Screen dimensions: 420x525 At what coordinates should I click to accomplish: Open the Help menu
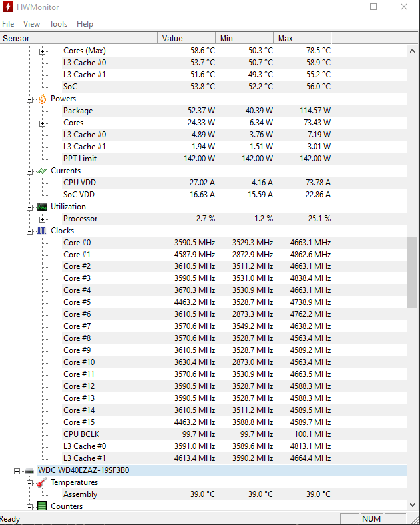click(85, 24)
